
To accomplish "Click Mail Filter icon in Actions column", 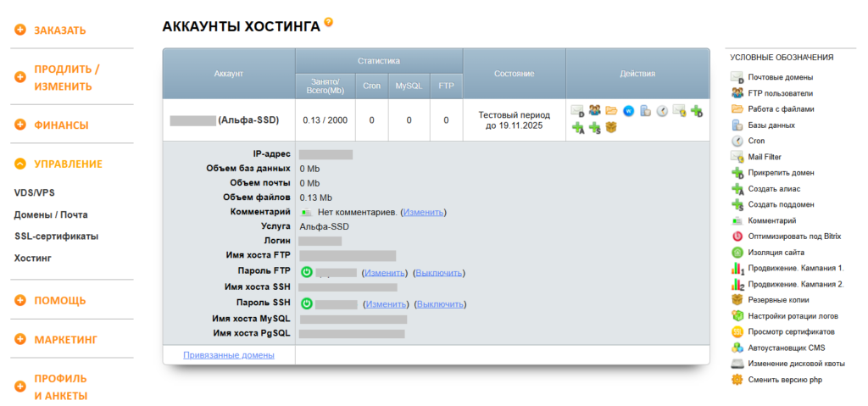I will coord(679,110).
